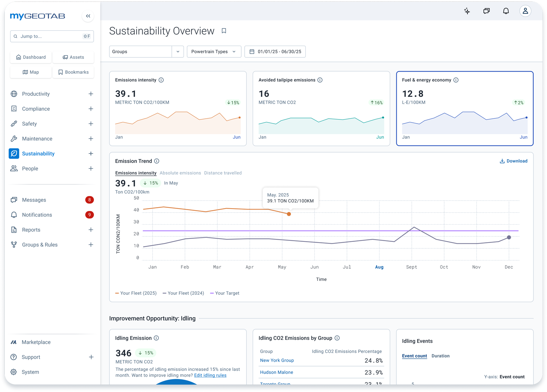This screenshot has width=547, height=392.
Task: Collapse the sidebar with the double-chevron
Action: point(88,16)
